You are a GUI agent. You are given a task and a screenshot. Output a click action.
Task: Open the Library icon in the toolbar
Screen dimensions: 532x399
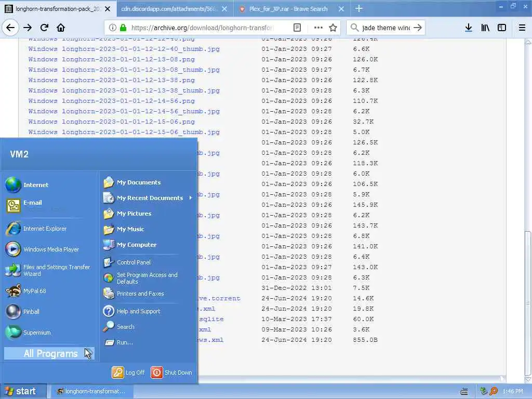(485, 28)
